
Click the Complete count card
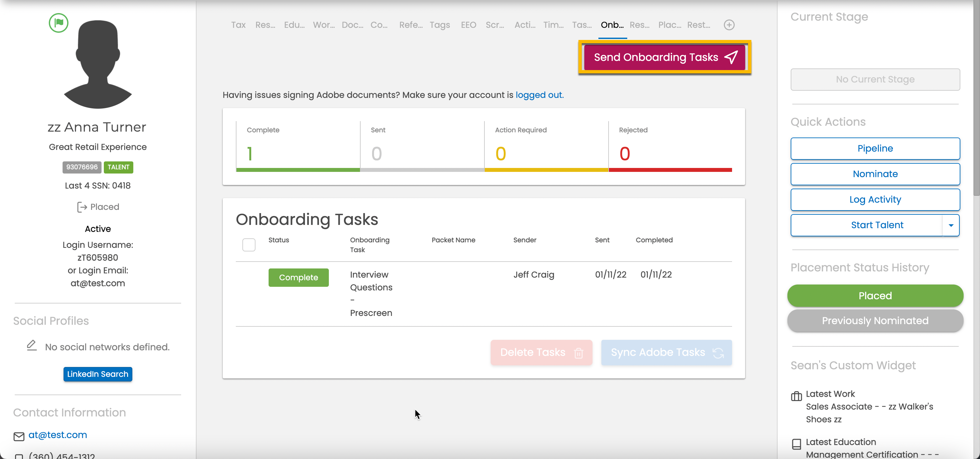tap(298, 146)
